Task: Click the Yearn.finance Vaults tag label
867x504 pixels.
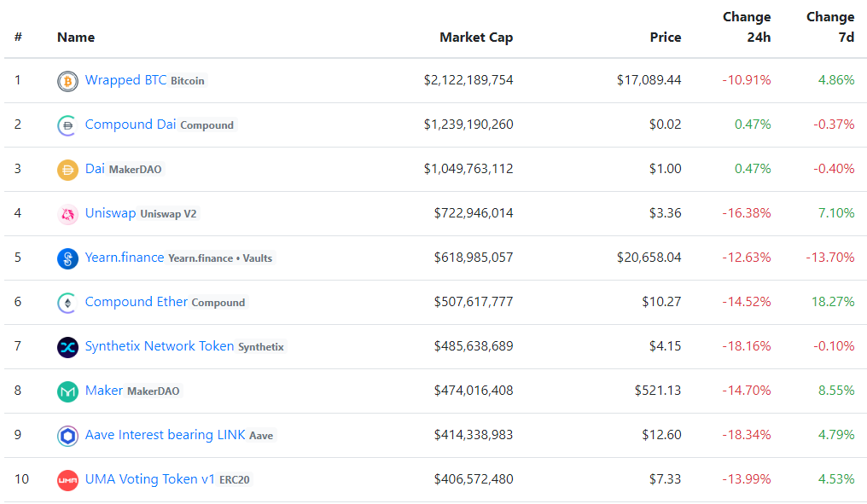Action: 220,258
